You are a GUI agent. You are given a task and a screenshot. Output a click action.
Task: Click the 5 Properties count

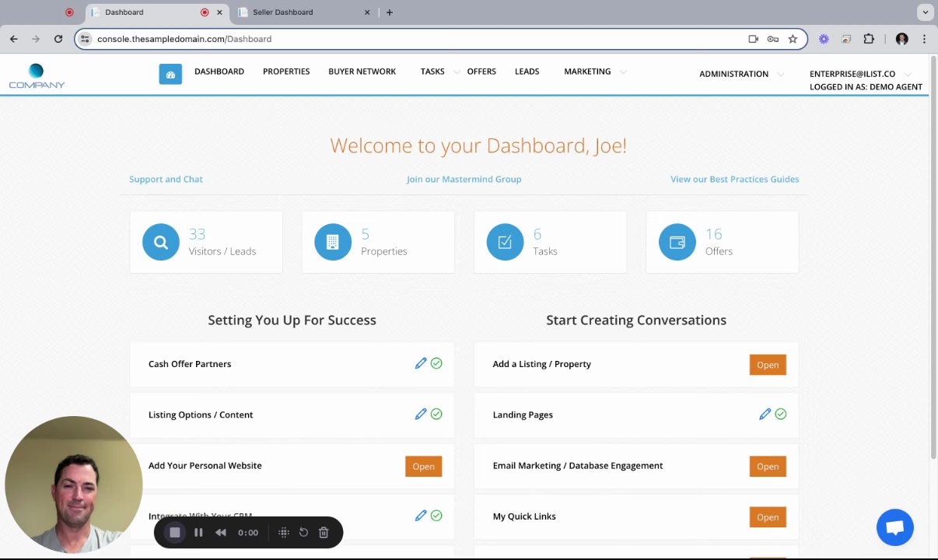[x=366, y=233]
